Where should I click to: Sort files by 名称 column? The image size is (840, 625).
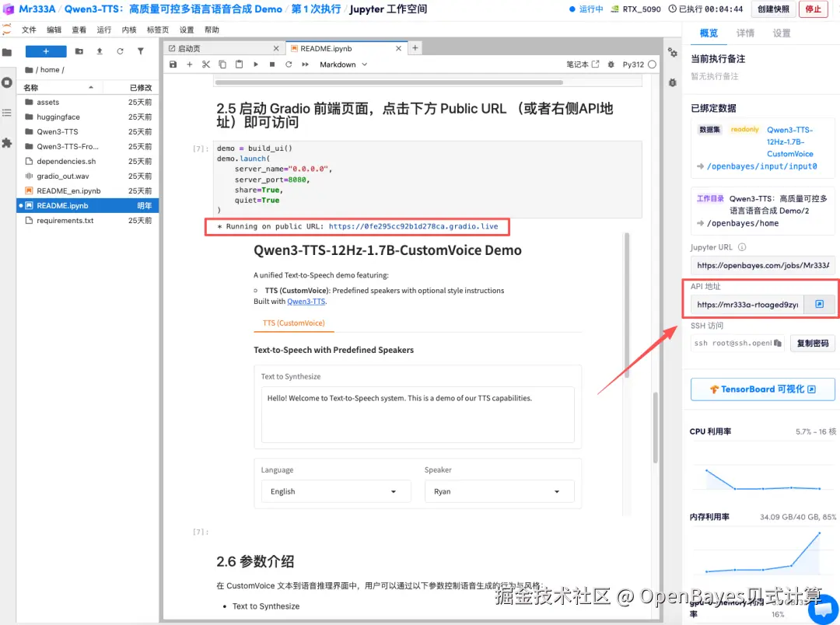pos(59,87)
